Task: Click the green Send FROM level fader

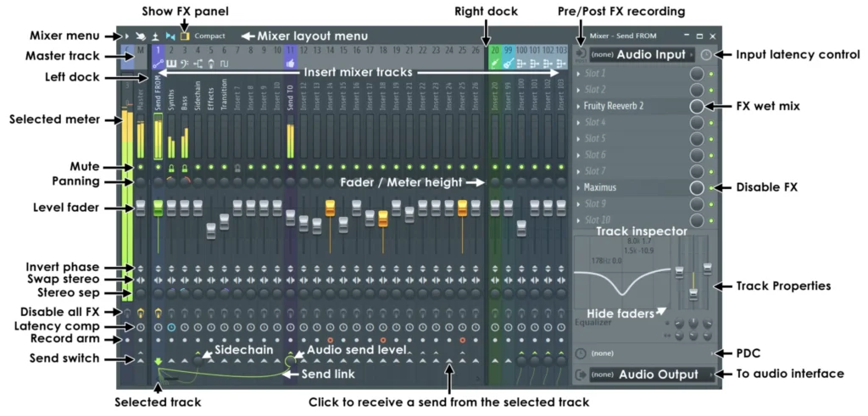Action: 158,208
